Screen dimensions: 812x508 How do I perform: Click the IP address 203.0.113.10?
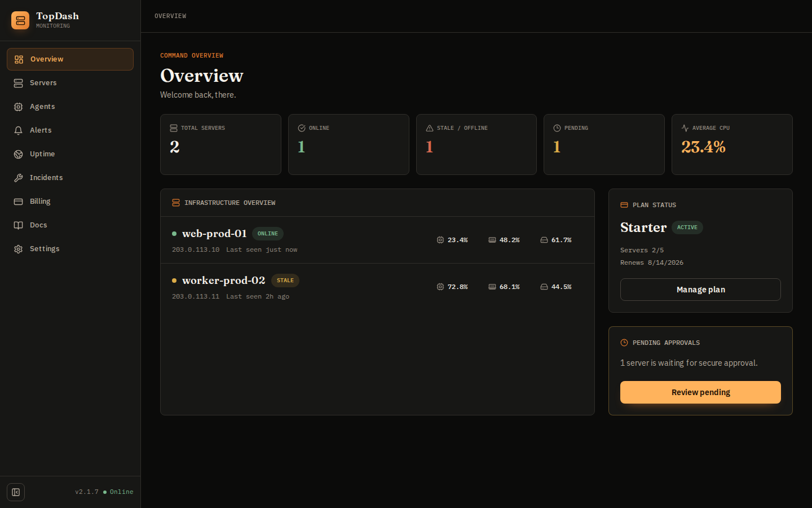(x=196, y=249)
